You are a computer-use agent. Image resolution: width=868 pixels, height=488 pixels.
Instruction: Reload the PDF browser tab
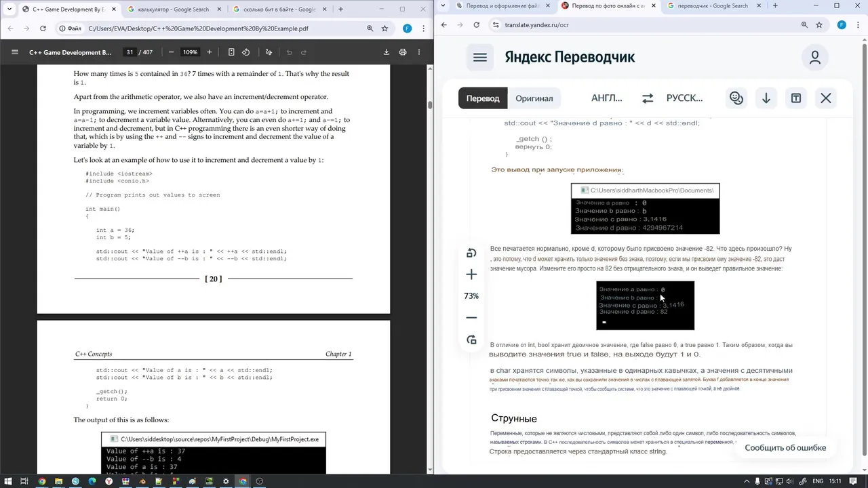43,28
